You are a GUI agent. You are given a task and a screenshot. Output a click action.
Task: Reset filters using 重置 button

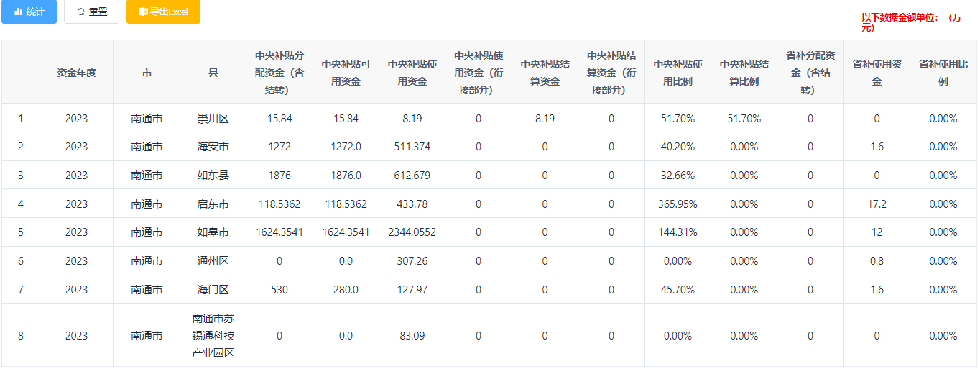click(91, 12)
